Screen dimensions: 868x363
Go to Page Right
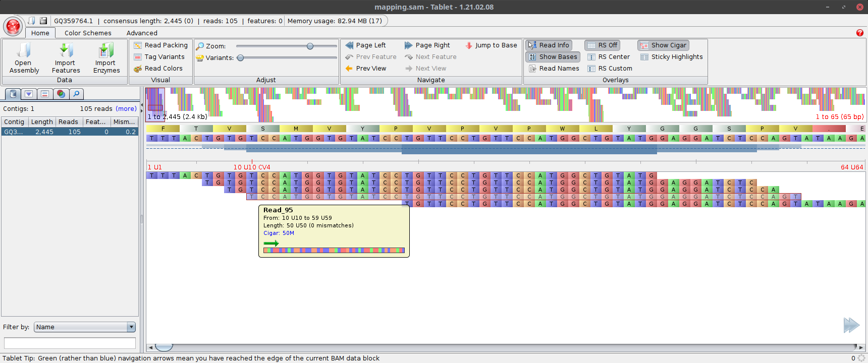pos(427,45)
